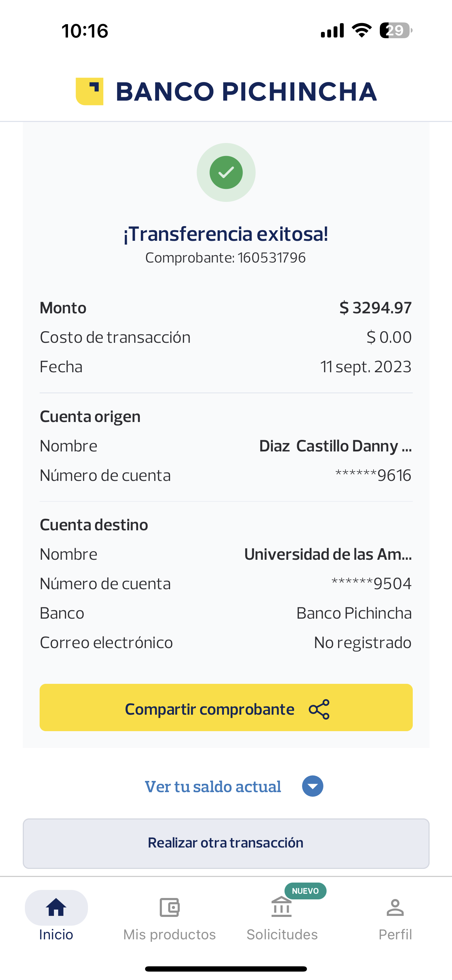Tap the truncated name Universidad de las Am...
Screen dimensions: 452x980
point(328,554)
